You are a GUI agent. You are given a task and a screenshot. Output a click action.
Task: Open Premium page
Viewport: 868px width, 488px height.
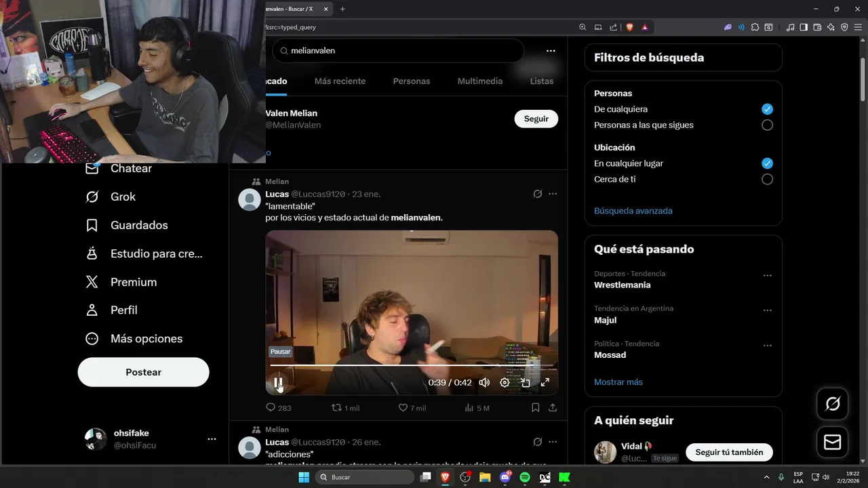click(x=121, y=282)
